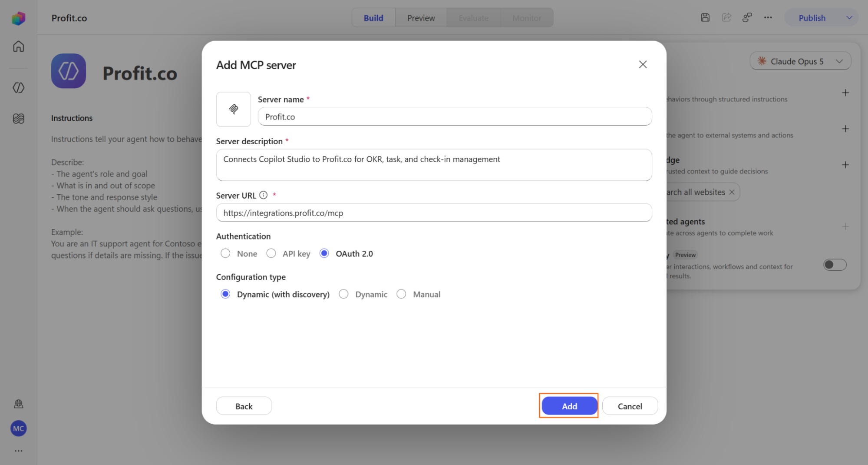The height and width of the screenshot is (465, 868).
Task: Open the Monitor tab
Action: [527, 18]
